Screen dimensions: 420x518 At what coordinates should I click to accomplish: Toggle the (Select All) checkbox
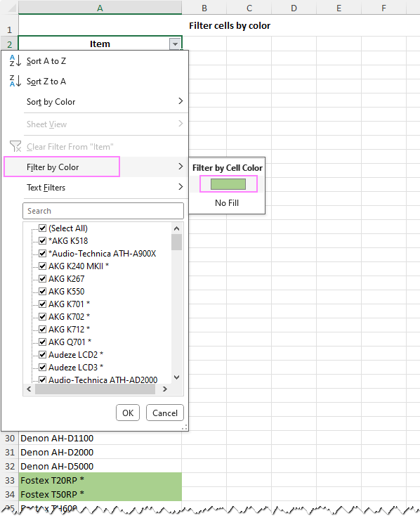tap(42, 228)
